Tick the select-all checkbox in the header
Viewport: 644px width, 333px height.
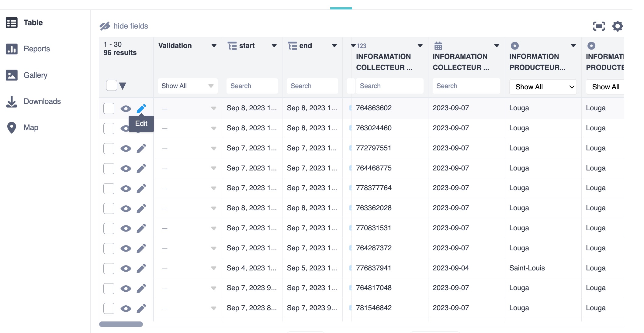tap(111, 85)
